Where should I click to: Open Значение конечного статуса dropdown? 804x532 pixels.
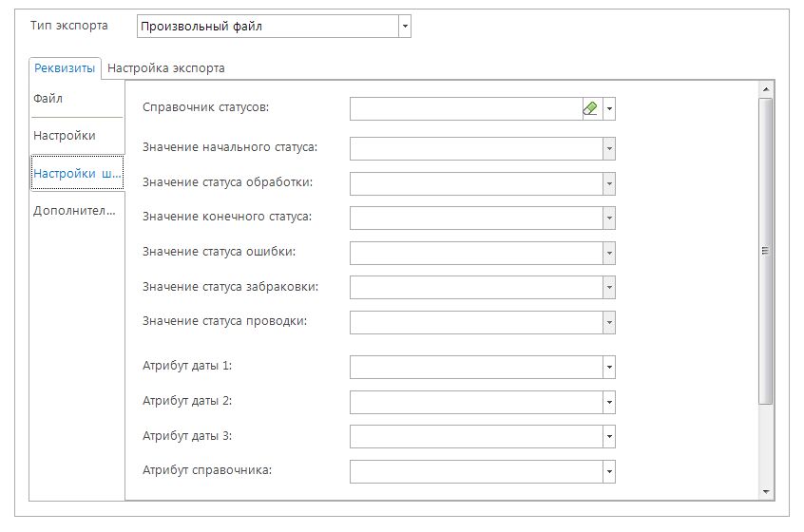click(x=609, y=218)
